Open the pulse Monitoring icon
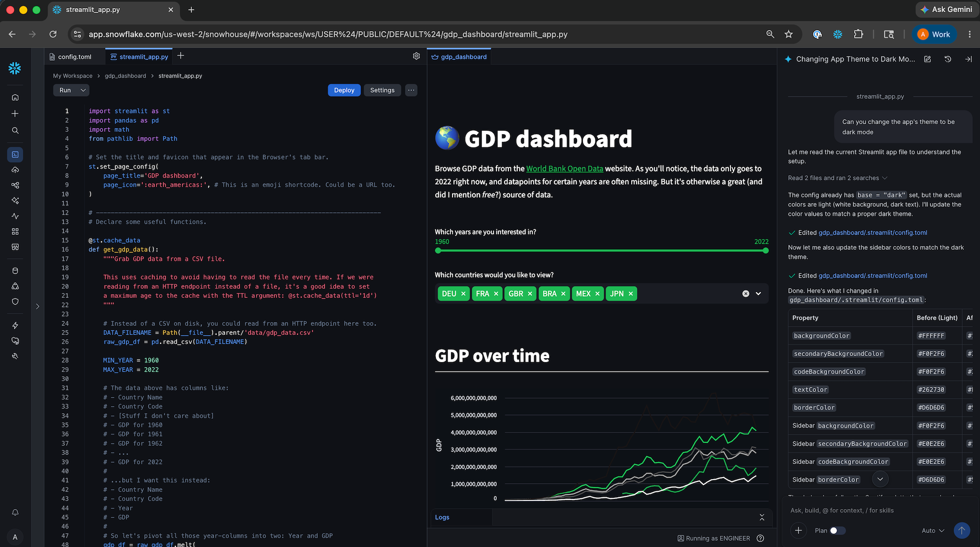Screen dimensions: 980x547 [x=15, y=216]
